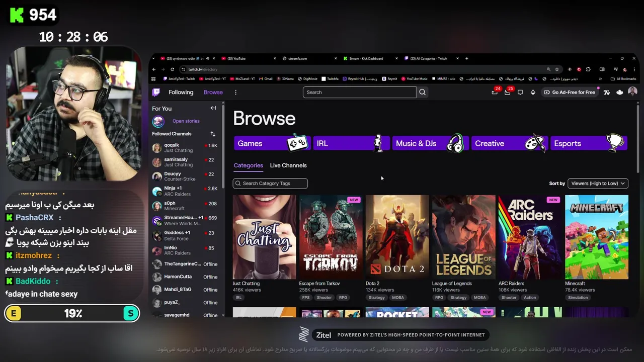The width and height of the screenshot is (644, 362).
Task: Focus the Search Category Tags field
Action: pyautogui.click(x=270, y=184)
